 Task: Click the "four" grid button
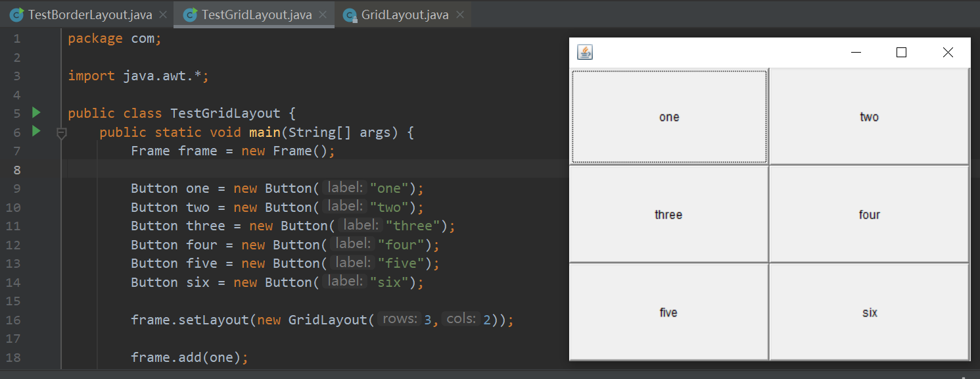tap(869, 214)
